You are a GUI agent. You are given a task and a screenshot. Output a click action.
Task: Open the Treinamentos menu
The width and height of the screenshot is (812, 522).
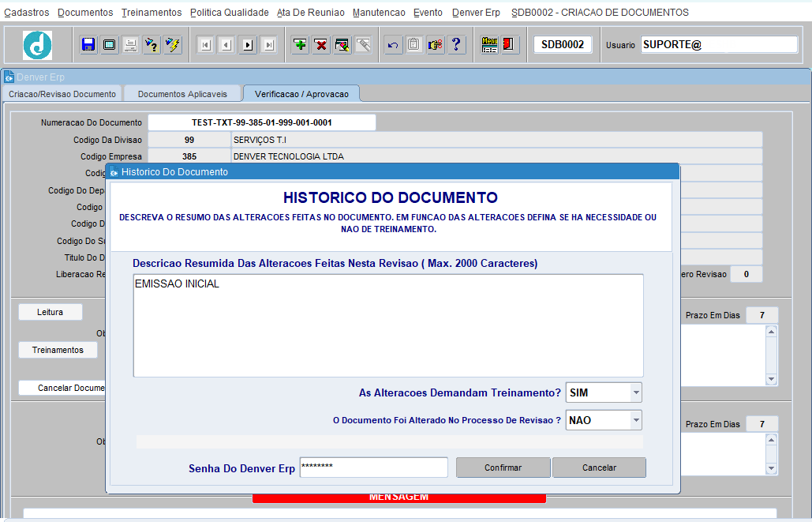[x=152, y=13]
